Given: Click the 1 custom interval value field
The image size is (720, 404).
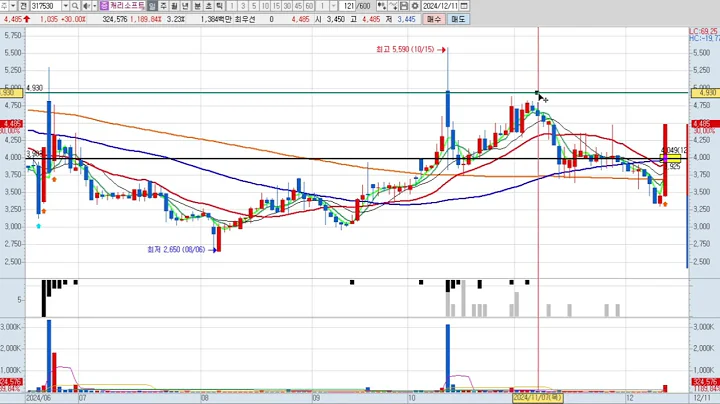Looking at the screenshot, I should (x=323, y=6).
